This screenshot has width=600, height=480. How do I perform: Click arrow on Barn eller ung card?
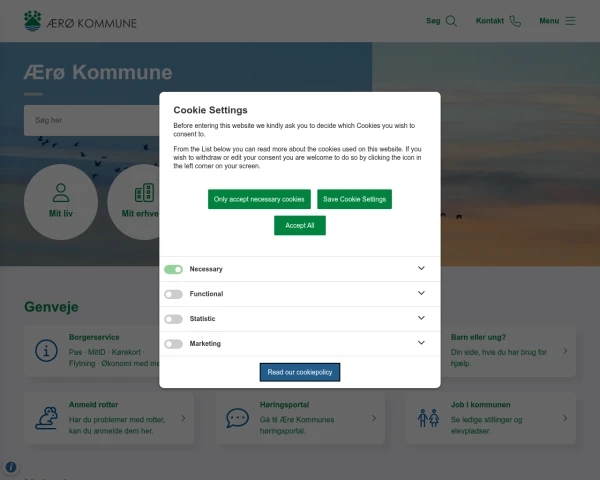click(x=565, y=351)
